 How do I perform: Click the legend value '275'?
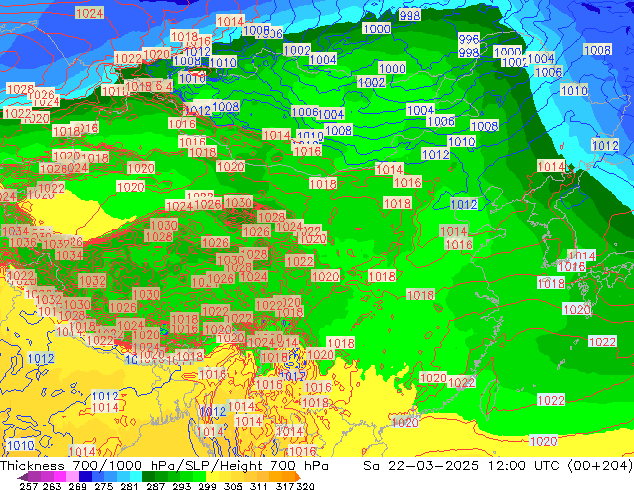[104, 486]
